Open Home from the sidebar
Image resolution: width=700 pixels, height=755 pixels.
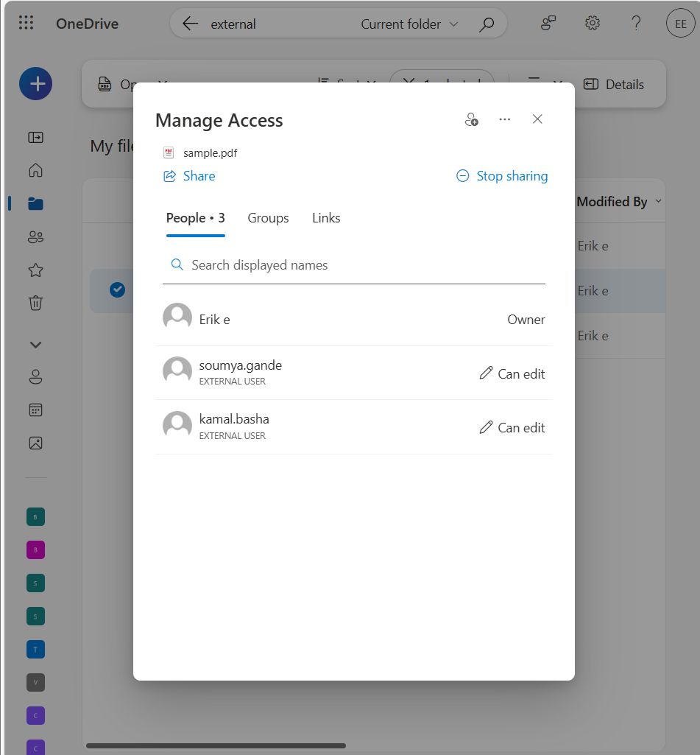tap(35, 170)
